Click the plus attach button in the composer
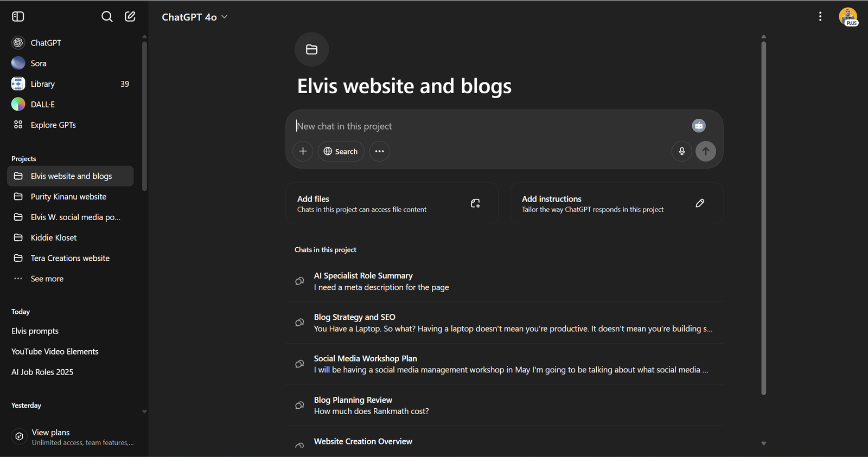Screen dimensions: 868x457 [303, 151]
